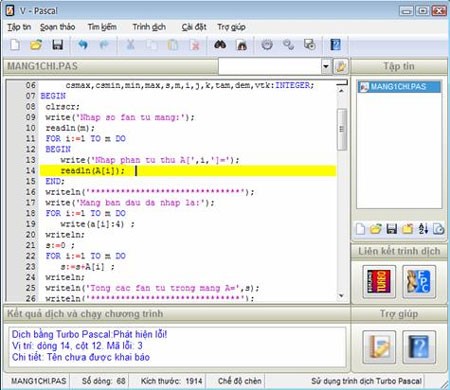Click the editor scrollbar up arrow
This screenshot has width=450, height=390.
pyautogui.click(x=341, y=91)
